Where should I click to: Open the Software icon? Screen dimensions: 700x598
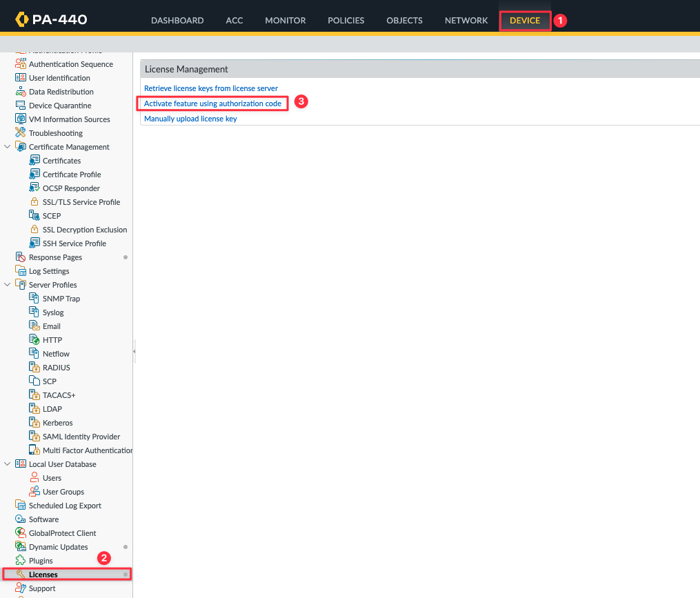pos(21,519)
